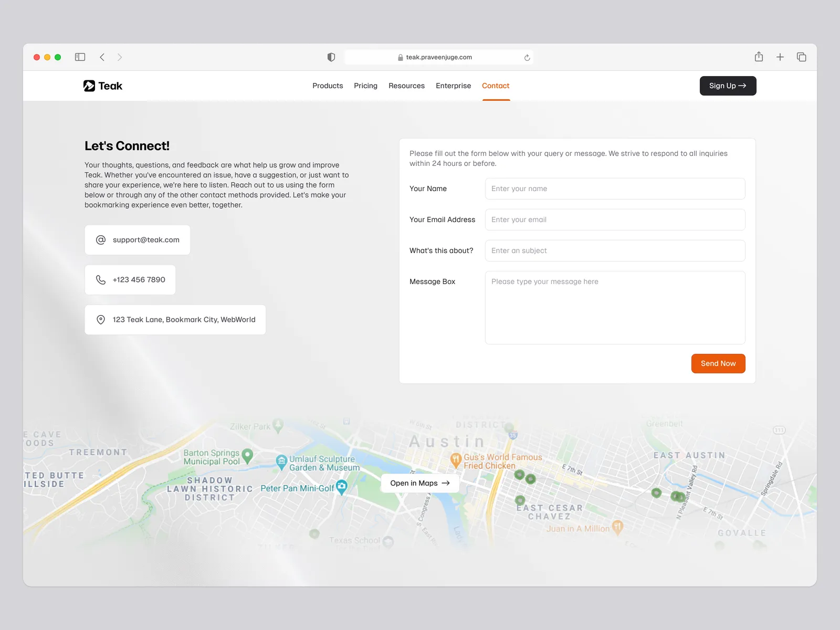Viewport: 840px width, 630px height.
Task: Navigate to the Pricing page
Action: [x=365, y=86]
